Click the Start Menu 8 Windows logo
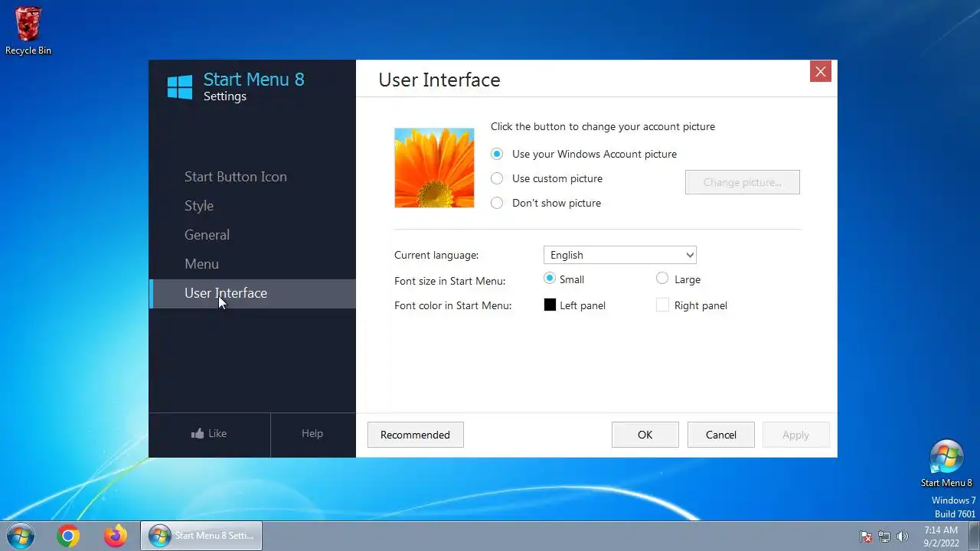The height and width of the screenshot is (551, 980). click(x=180, y=86)
